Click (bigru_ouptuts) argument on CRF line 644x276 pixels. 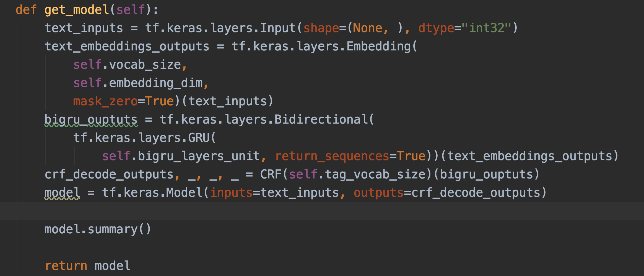(x=486, y=175)
